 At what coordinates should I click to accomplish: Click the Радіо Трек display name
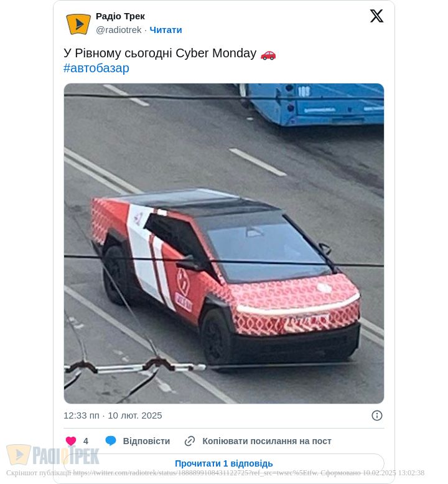120,16
